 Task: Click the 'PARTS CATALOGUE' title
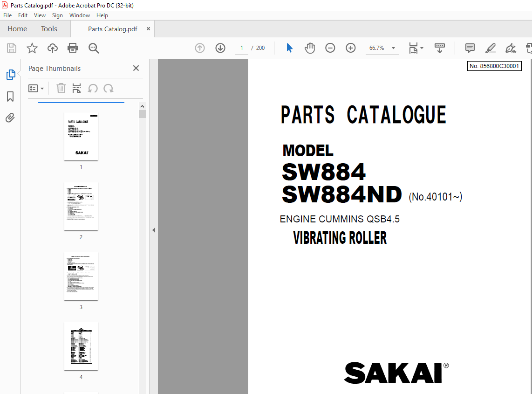[363, 115]
